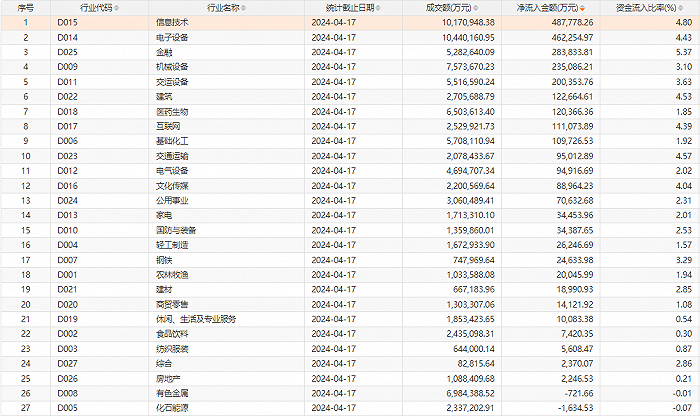The image size is (700, 416).
Task: Select industry name 信息技术
Action: tap(172, 22)
